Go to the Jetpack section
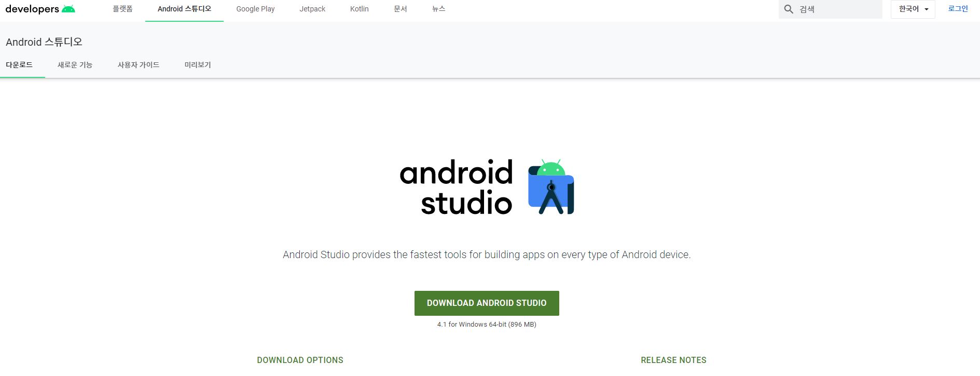Screen dimensions: 980x376 tap(312, 9)
